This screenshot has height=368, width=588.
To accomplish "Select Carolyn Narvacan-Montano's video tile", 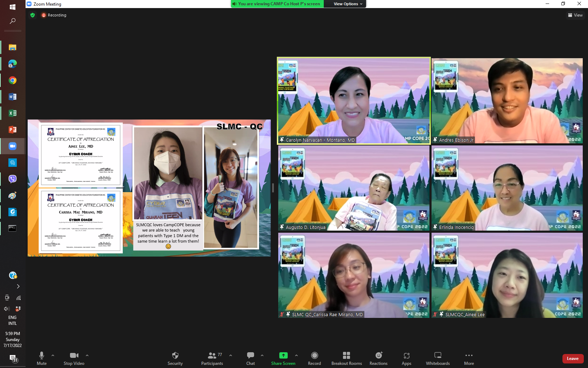I will tap(353, 101).
